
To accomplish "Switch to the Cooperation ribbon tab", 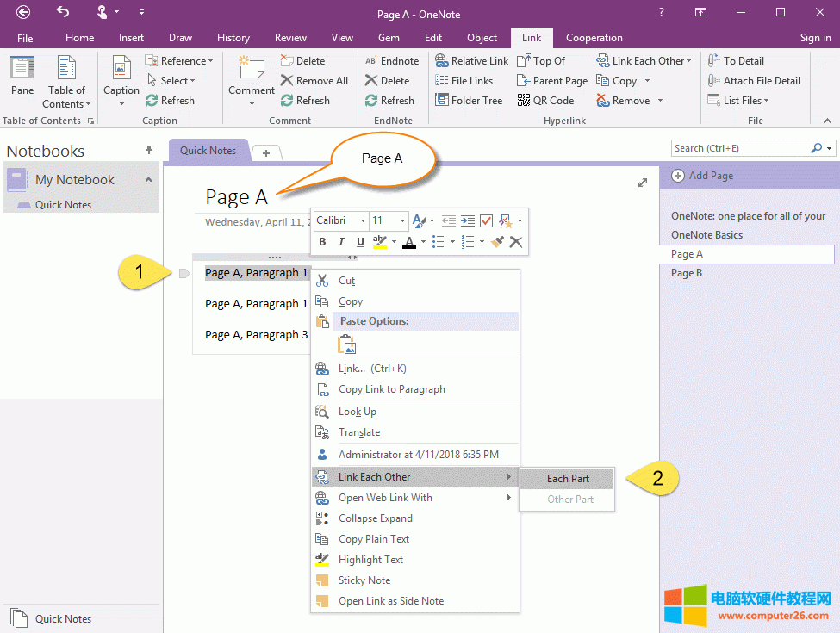I will [x=594, y=38].
